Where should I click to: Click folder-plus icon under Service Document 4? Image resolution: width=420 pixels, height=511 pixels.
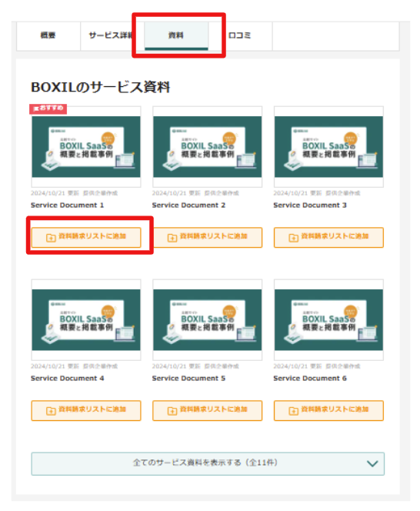tap(51, 411)
